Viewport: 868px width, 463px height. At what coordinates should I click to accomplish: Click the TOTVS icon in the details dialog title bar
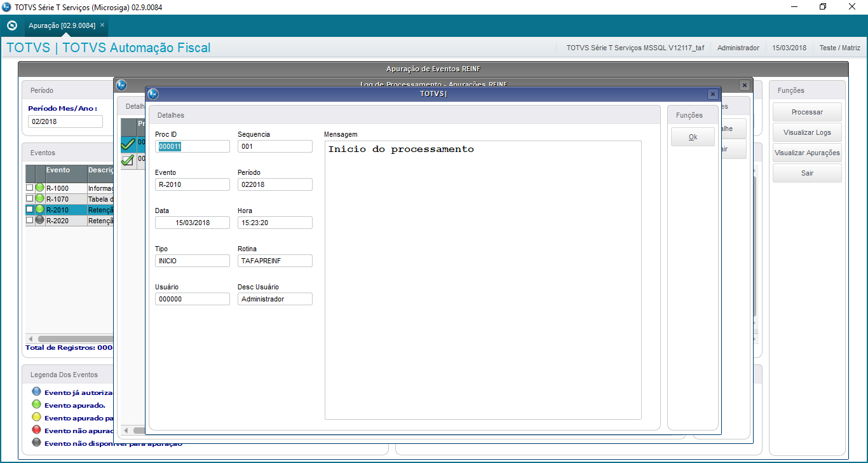click(x=153, y=94)
